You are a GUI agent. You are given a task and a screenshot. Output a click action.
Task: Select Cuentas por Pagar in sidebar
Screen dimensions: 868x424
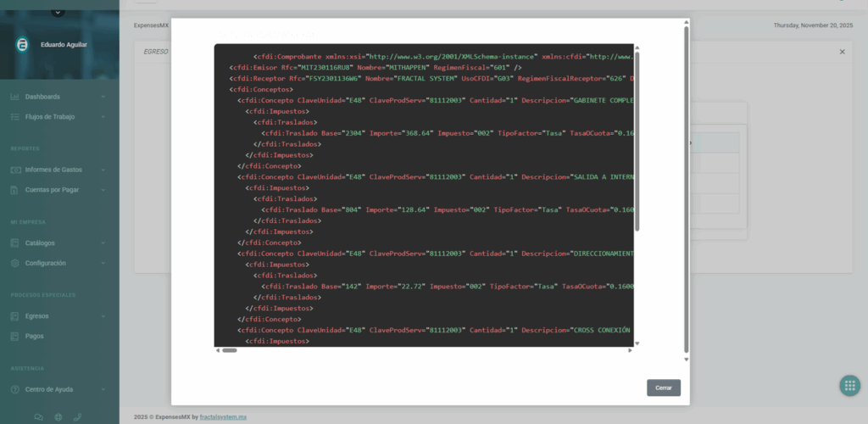click(52, 190)
